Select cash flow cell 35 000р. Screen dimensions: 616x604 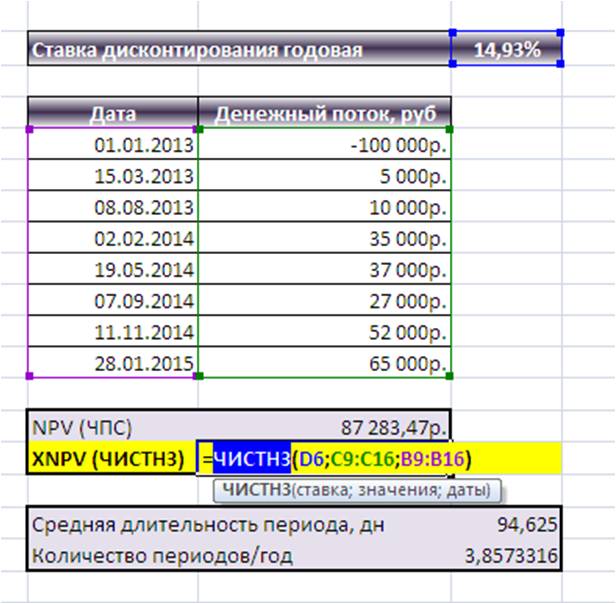pyautogui.click(x=325, y=238)
